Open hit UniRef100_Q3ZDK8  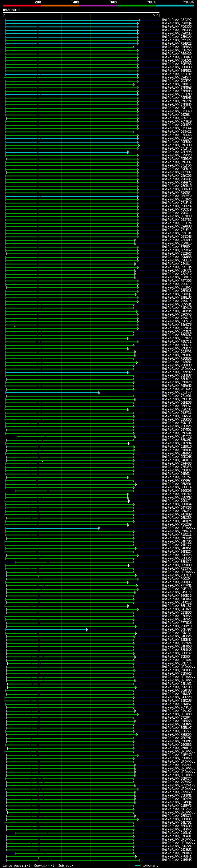tap(176, 339)
